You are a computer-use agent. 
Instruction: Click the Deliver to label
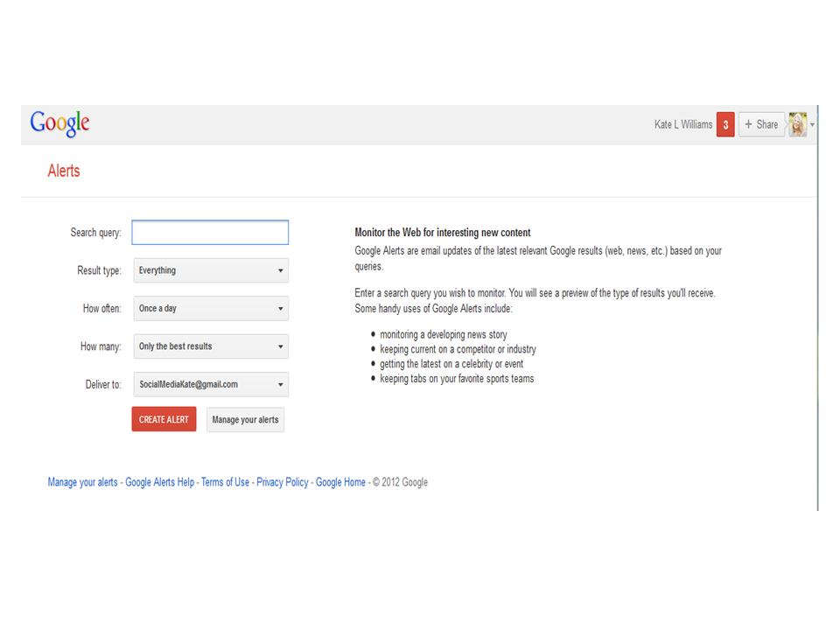click(103, 385)
